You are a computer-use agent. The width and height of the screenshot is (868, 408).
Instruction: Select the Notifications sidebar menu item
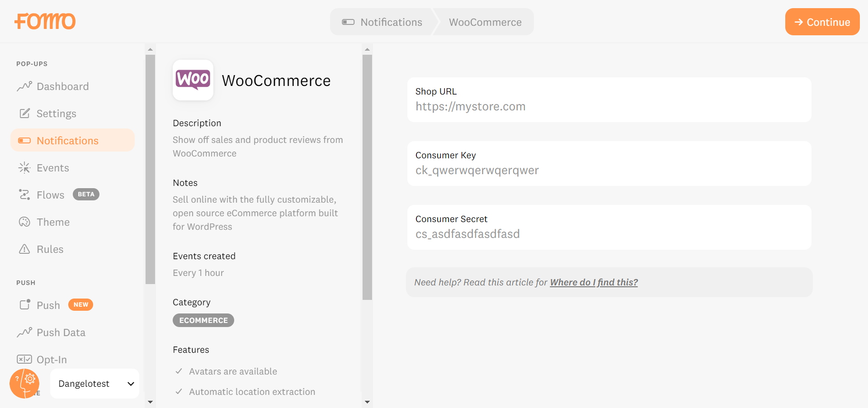[x=72, y=140]
